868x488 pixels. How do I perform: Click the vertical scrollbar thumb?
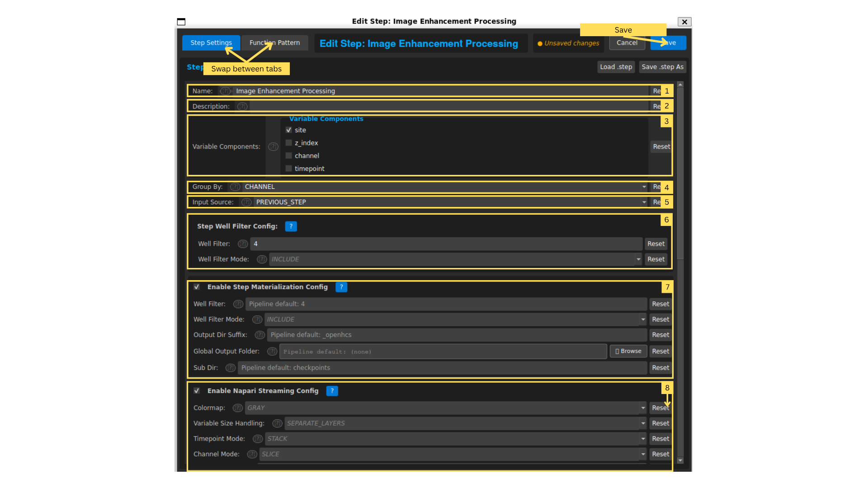pos(680,174)
